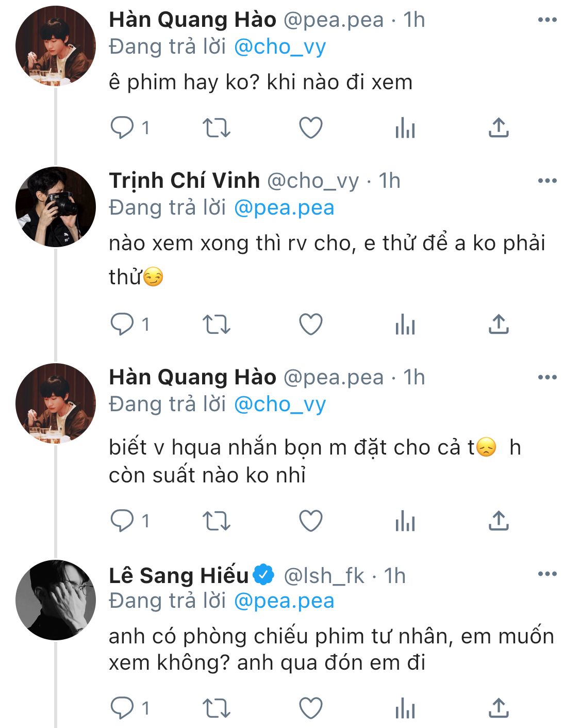Open more options on the first tweet

pyautogui.click(x=547, y=20)
